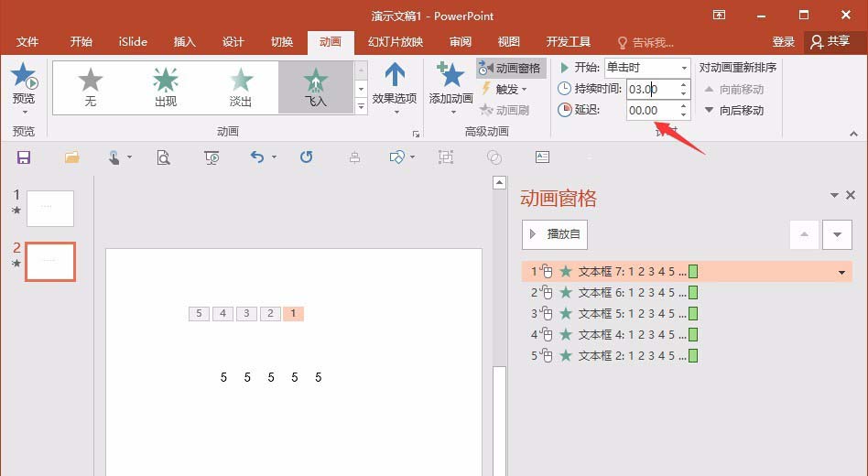Viewport: 868px width, 476px height.
Task: Click the start slideshow icon in toolbar
Action: click(x=212, y=157)
